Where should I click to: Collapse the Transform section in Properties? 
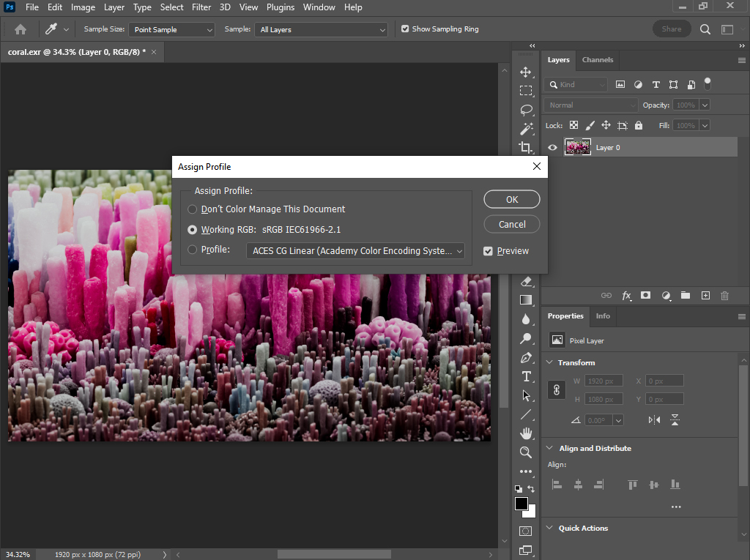[x=549, y=362]
